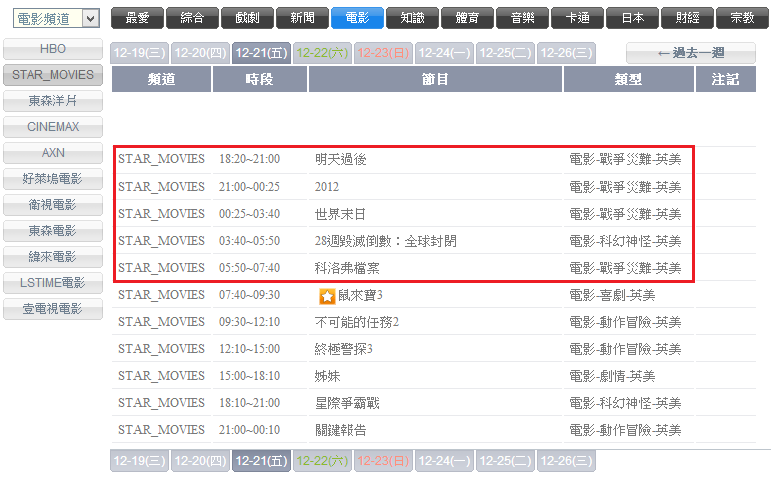Select the 日本 category tab
Image resolution: width=773 pixels, height=478 pixels.
point(632,18)
